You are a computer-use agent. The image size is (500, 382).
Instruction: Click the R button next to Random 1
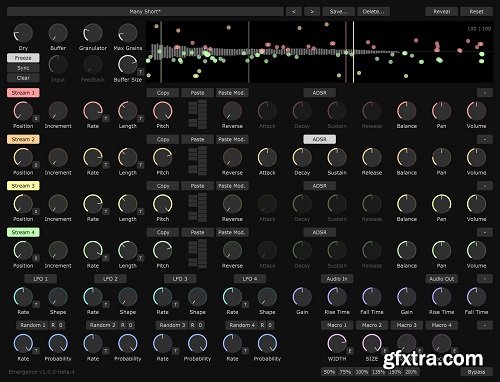(x=53, y=325)
